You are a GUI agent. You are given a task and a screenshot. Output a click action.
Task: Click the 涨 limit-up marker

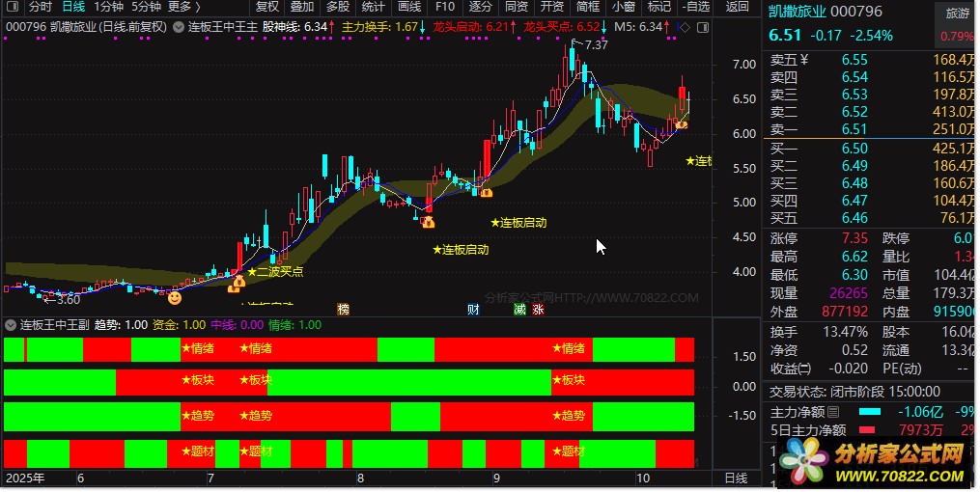click(538, 309)
